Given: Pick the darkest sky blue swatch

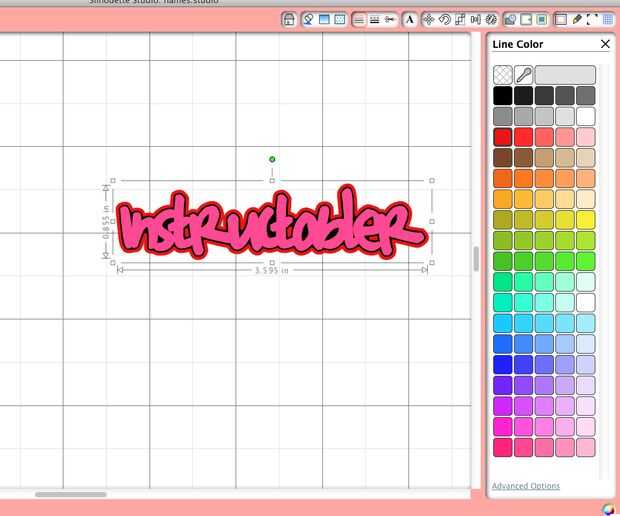Looking at the screenshot, I should coord(503,323).
